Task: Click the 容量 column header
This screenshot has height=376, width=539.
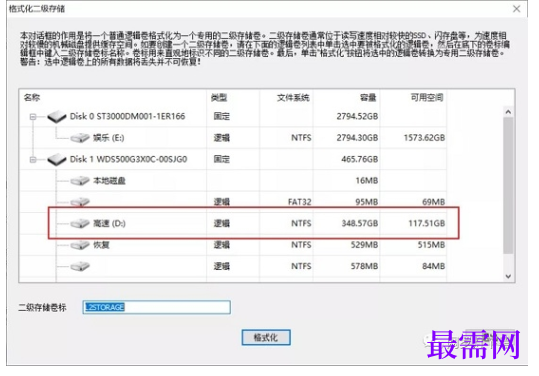Action: coord(368,98)
